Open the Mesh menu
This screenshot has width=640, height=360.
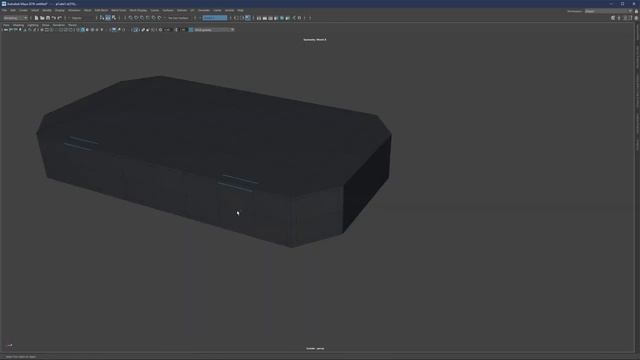(x=87, y=10)
